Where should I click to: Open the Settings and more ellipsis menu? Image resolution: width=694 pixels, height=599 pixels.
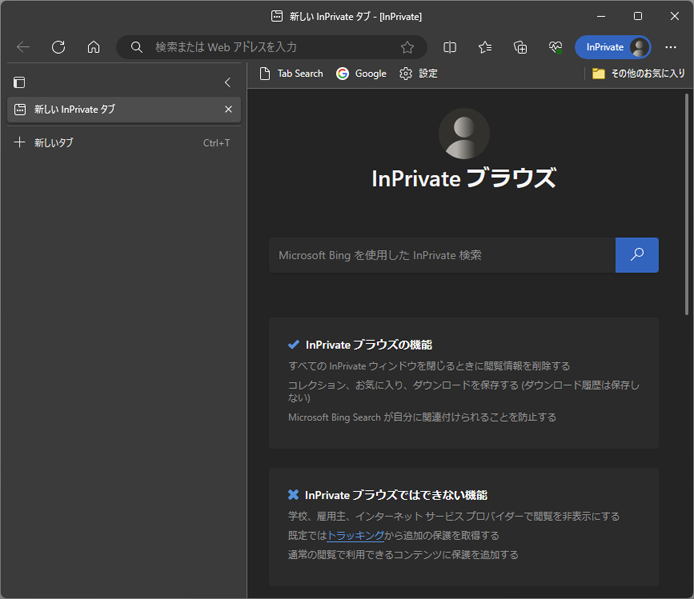coord(671,47)
